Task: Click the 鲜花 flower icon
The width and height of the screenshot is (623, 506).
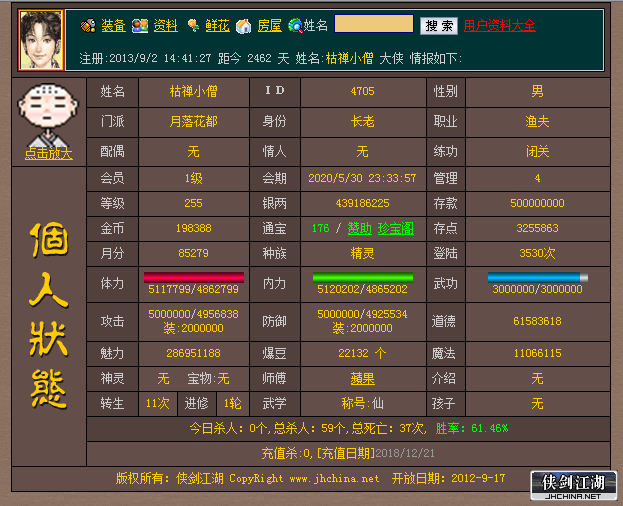Action: tap(193, 26)
